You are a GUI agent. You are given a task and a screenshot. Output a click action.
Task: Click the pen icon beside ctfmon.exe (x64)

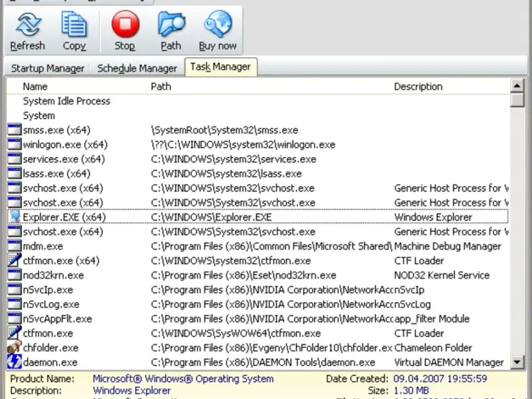pos(14,261)
